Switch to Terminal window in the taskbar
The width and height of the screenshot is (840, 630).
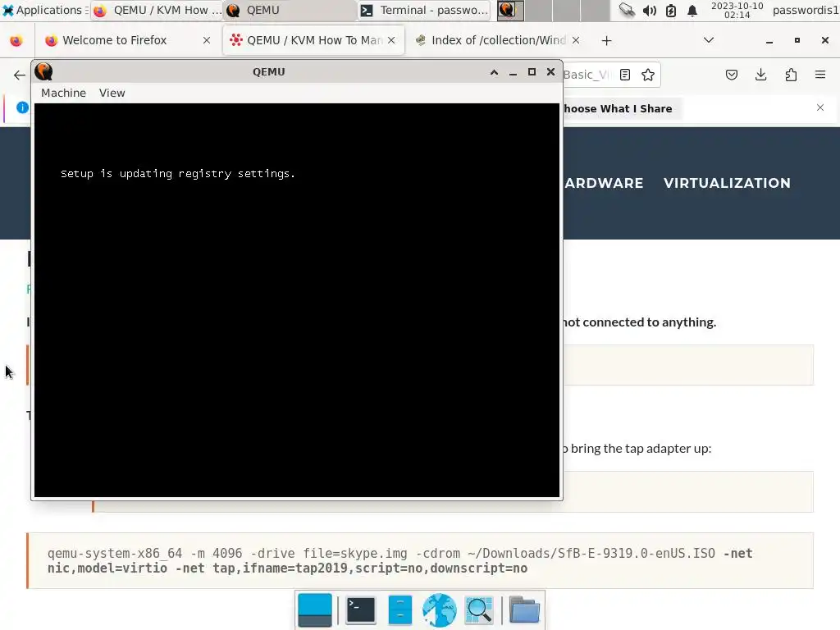(x=423, y=10)
